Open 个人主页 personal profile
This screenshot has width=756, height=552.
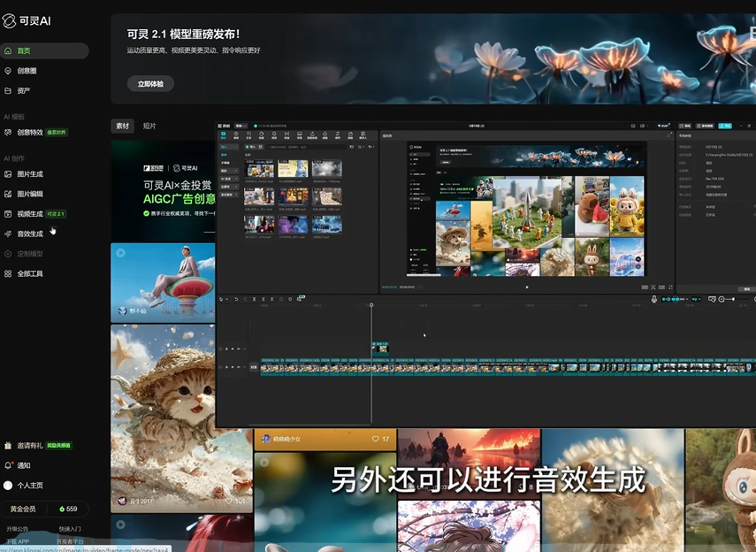pos(29,486)
